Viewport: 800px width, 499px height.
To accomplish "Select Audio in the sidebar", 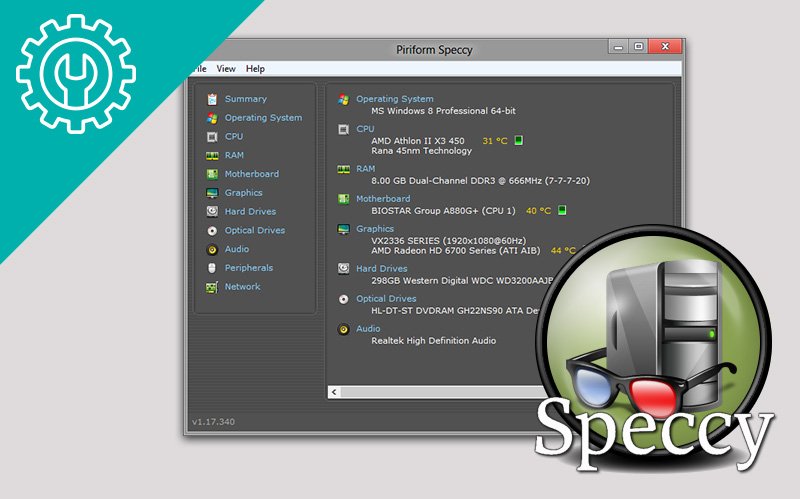I will point(237,249).
